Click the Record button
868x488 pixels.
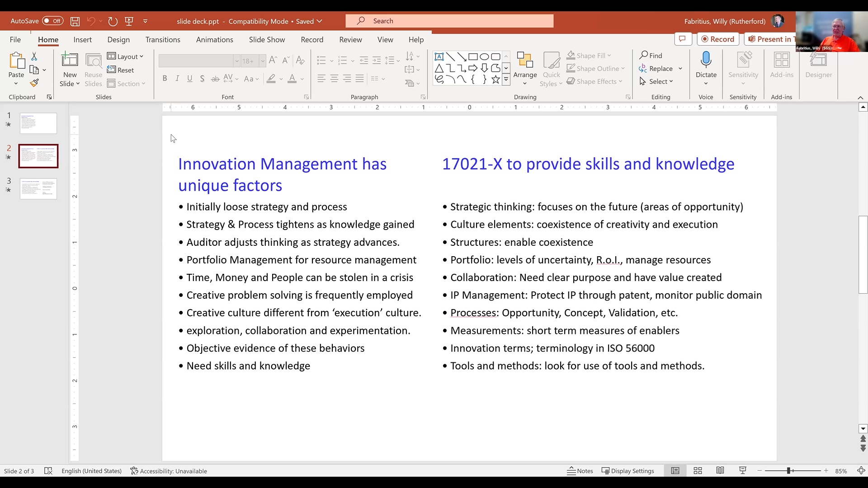click(717, 39)
